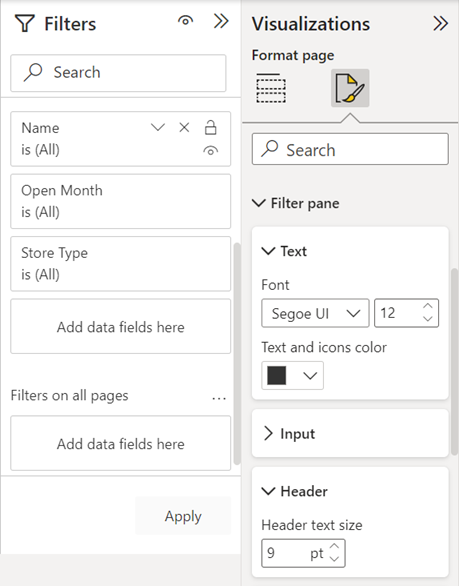
Task: Click the Visualizations search box
Action: [x=350, y=149]
